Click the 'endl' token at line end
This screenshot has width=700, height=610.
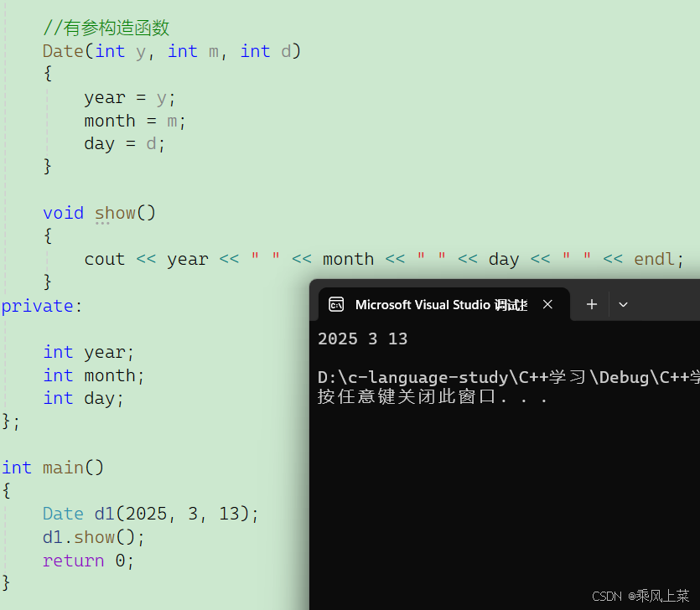click(654, 259)
